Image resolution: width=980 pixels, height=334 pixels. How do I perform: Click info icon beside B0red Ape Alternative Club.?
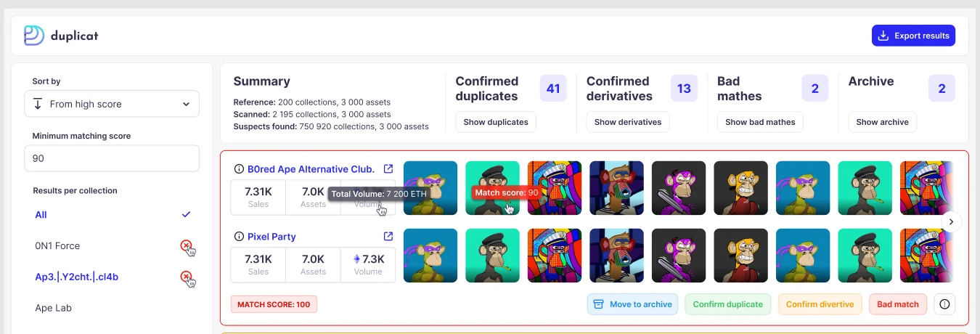pyautogui.click(x=239, y=169)
